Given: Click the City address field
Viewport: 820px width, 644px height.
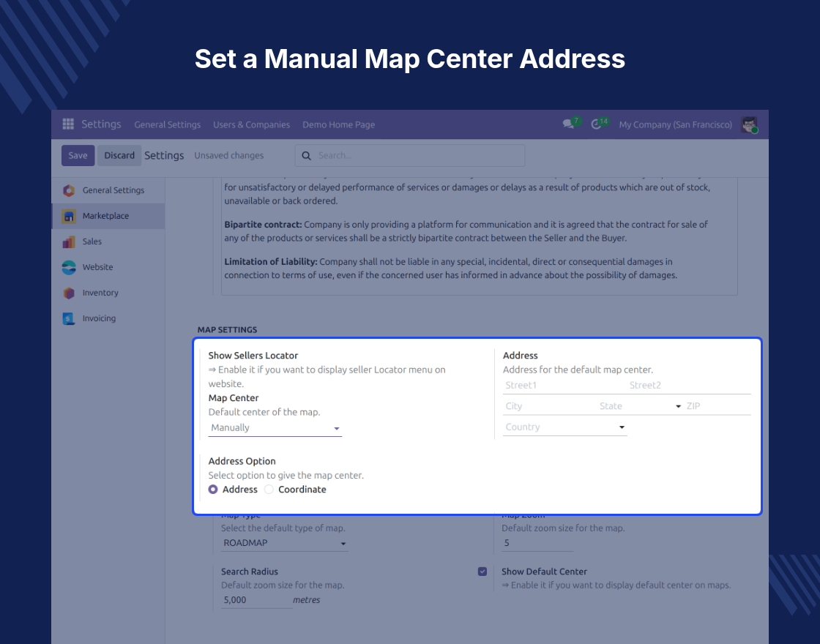Looking at the screenshot, I should coord(549,406).
